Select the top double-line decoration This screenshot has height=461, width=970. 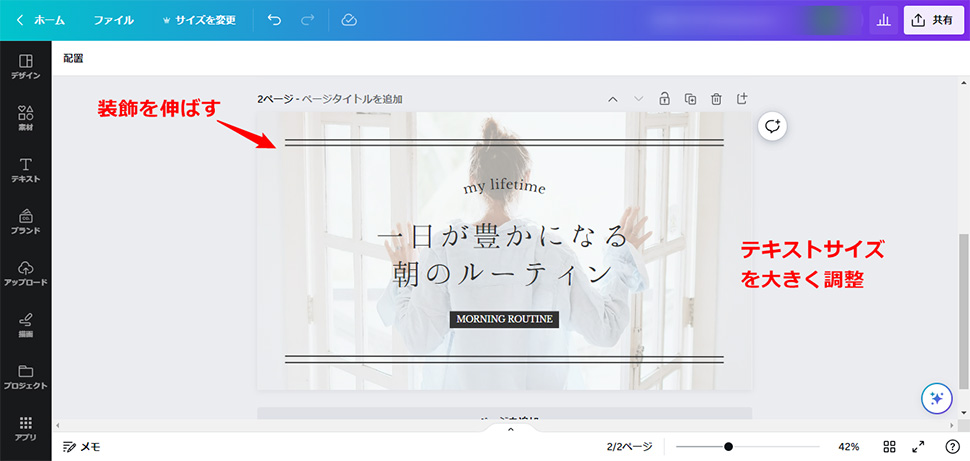504,143
